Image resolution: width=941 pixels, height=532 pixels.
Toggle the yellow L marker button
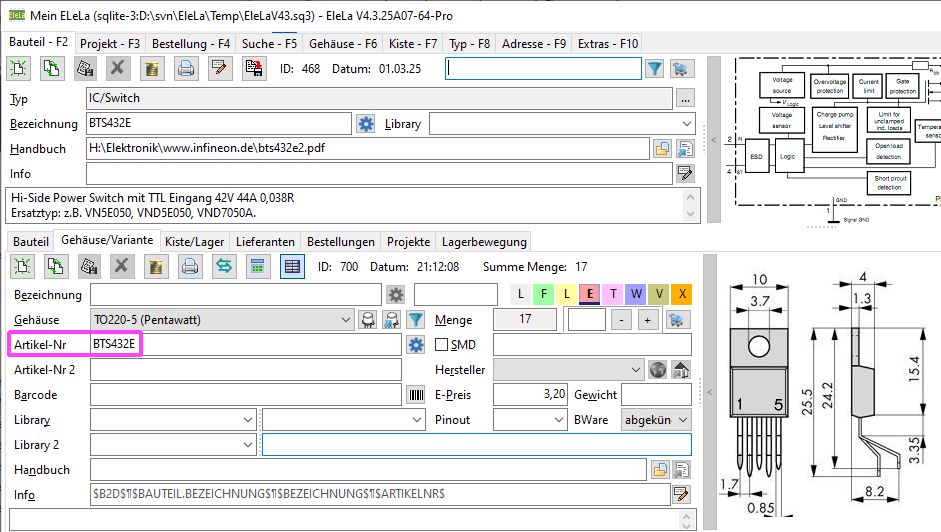(x=567, y=294)
